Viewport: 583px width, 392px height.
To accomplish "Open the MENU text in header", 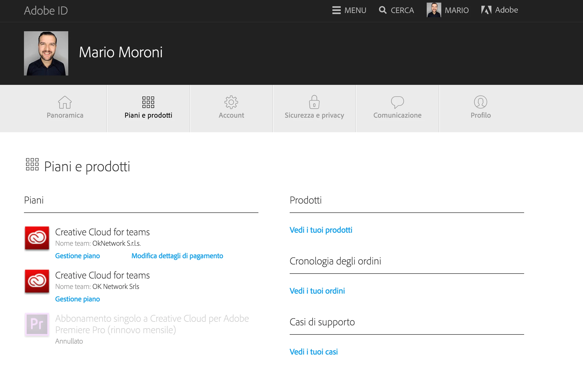I will click(355, 10).
